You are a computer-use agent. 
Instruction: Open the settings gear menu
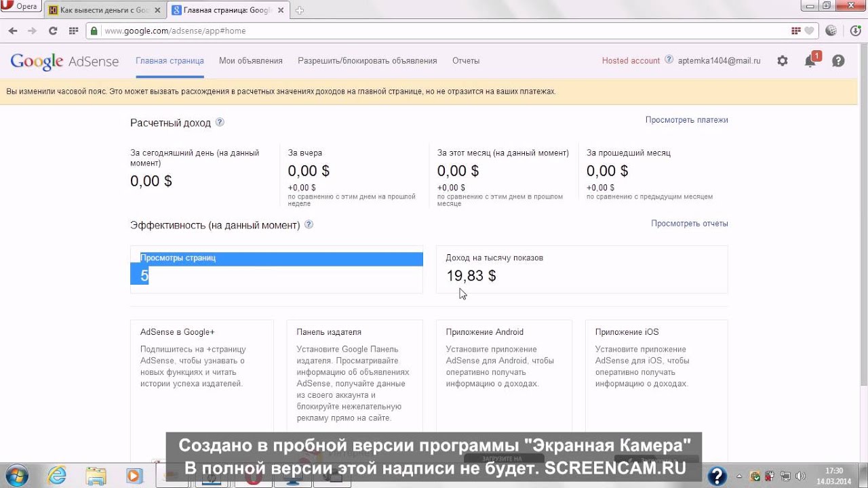pyautogui.click(x=783, y=61)
